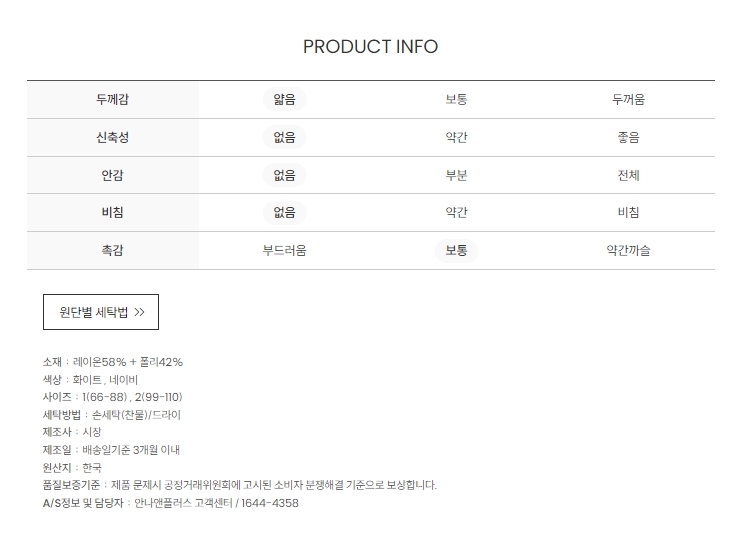Pick the 비침 value in the last column
744x536 pixels.
click(628, 213)
